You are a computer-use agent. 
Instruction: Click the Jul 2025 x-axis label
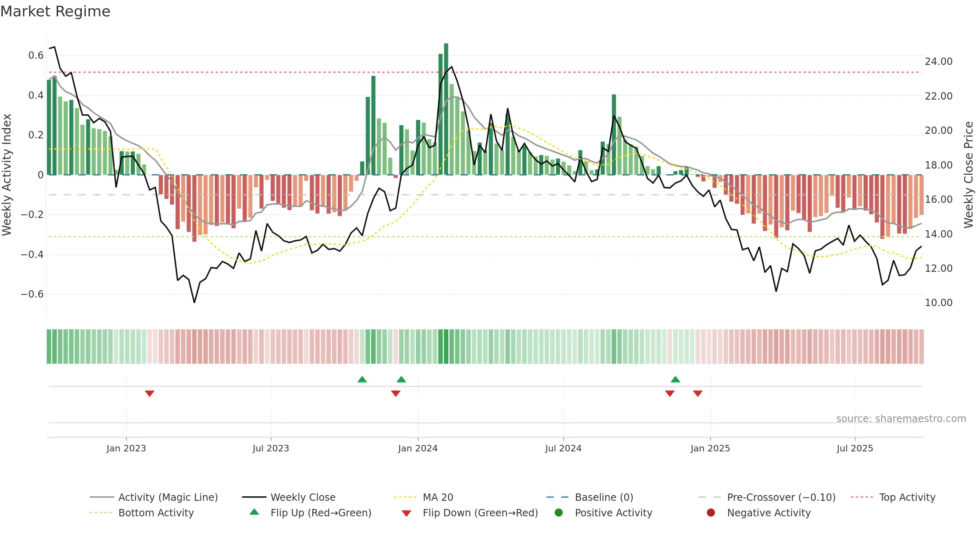tap(855, 449)
